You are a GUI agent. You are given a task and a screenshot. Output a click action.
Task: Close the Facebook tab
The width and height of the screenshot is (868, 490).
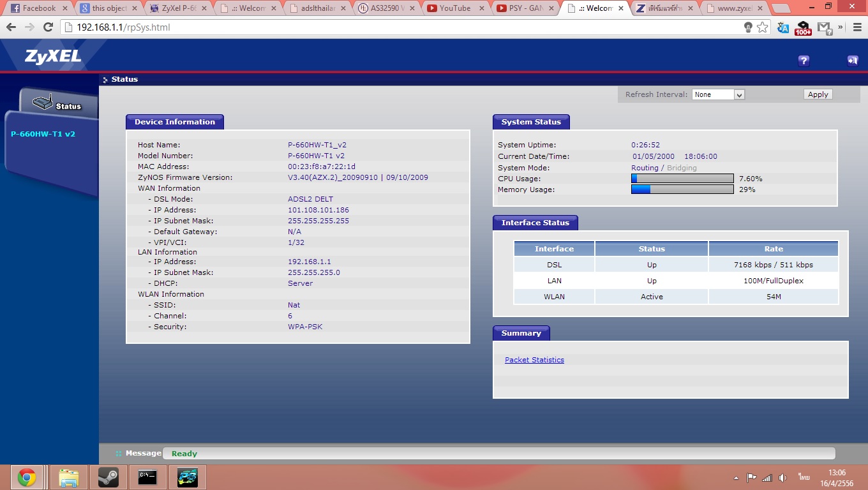(x=64, y=8)
